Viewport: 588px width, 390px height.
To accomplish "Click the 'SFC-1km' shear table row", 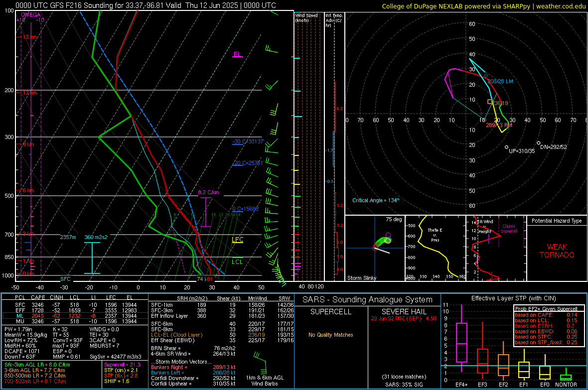I will click(222, 305).
